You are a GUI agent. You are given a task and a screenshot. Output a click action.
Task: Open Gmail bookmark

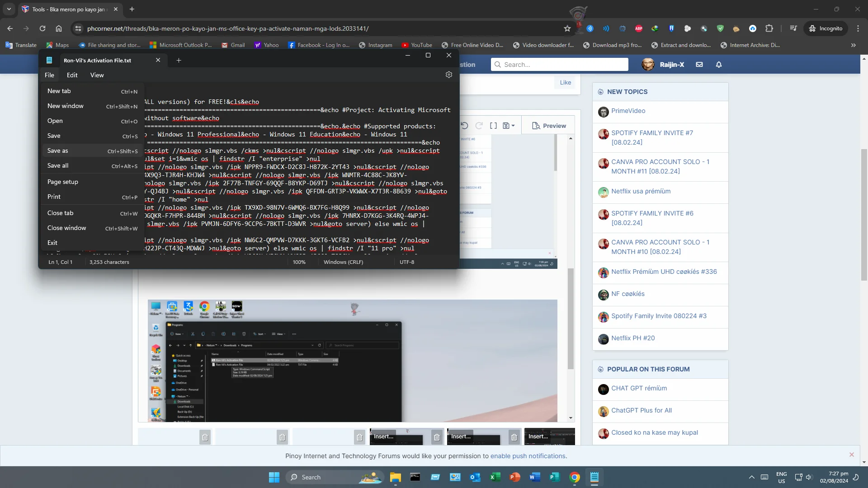pos(233,45)
